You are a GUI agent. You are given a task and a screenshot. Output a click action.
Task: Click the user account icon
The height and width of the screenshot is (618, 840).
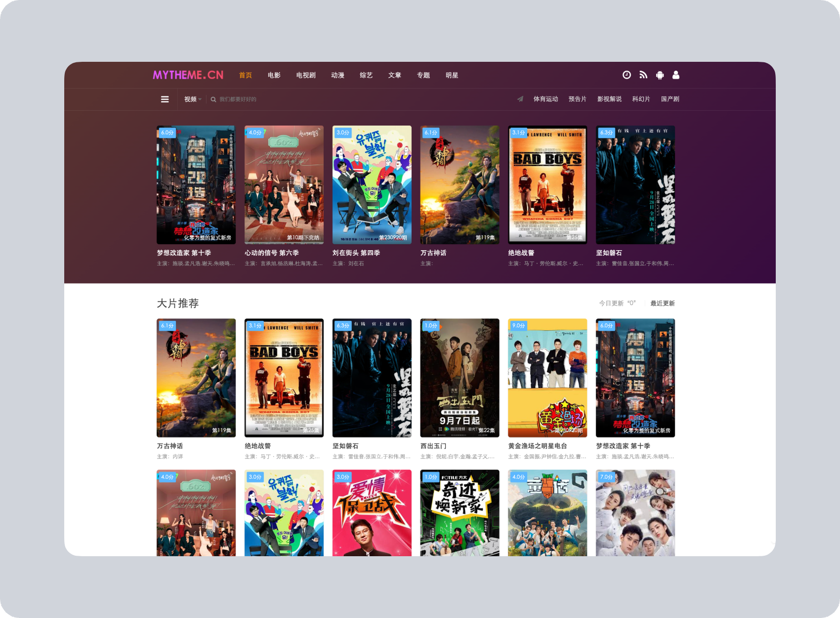[676, 75]
